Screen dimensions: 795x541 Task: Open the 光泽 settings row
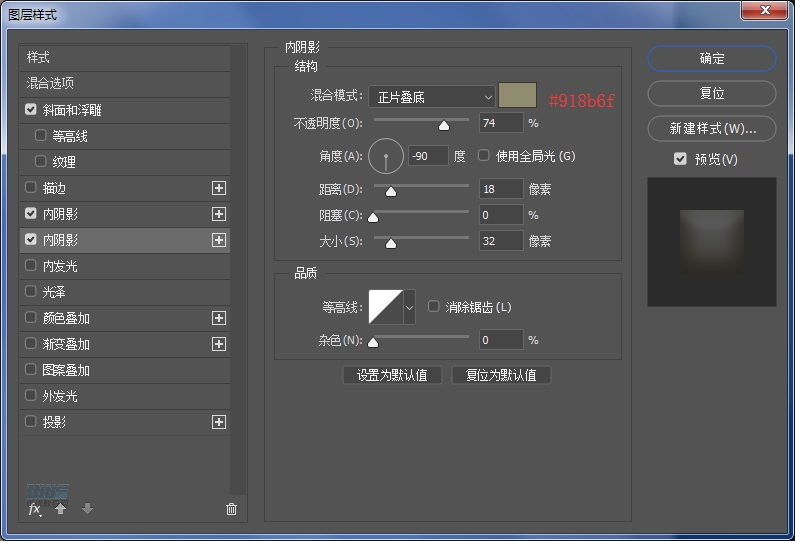pyautogui.click(x=125, y=292)
